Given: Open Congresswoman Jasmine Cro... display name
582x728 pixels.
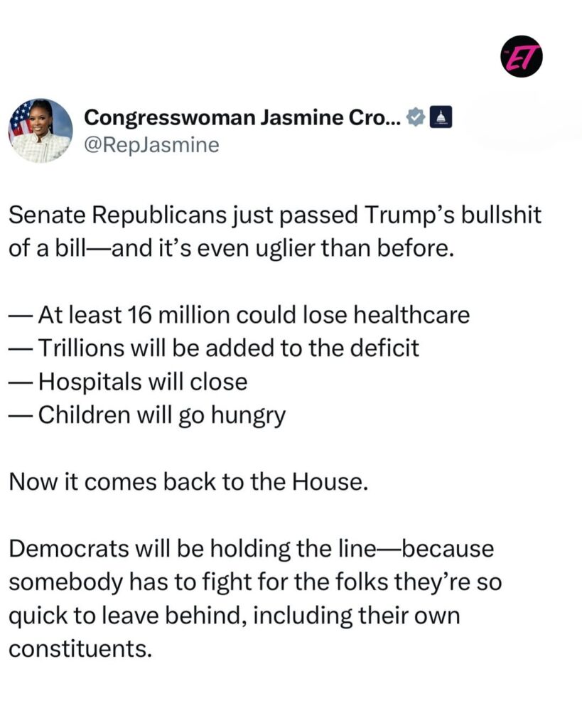Looking at the screenshot, I should click(x=242, y=119).
